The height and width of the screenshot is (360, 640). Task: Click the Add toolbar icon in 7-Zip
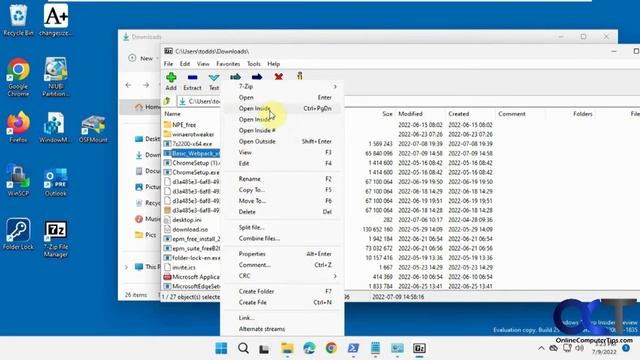point(171,77)
